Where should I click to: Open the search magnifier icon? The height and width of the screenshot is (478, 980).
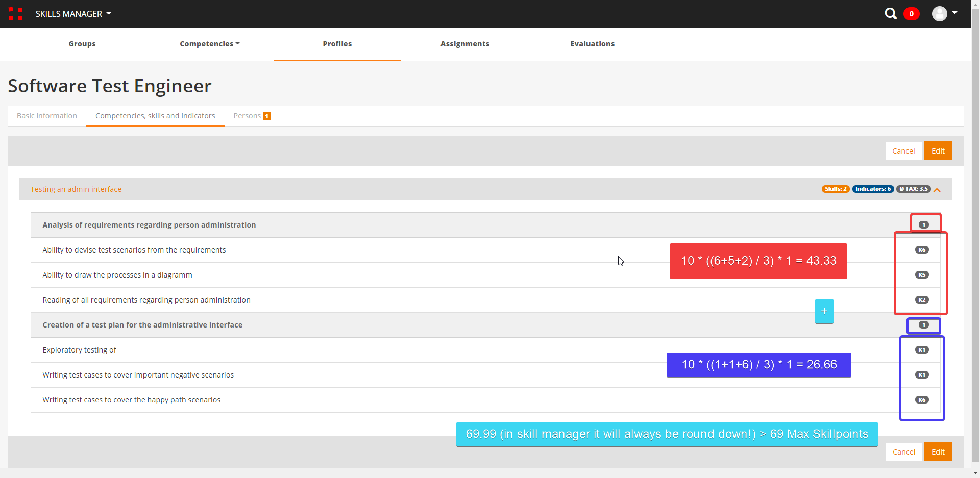pyautogui.click(x=891, y=14)
